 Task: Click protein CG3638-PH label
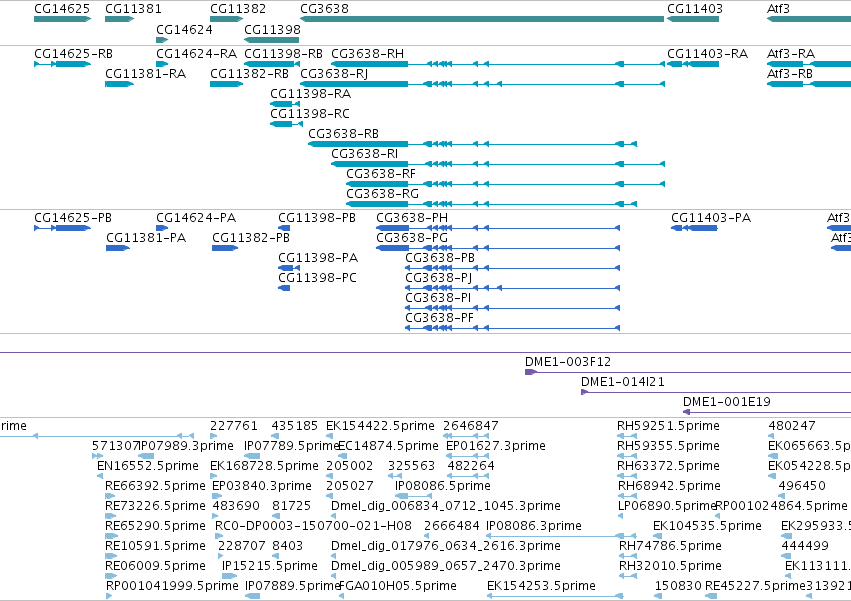[412, 218]
